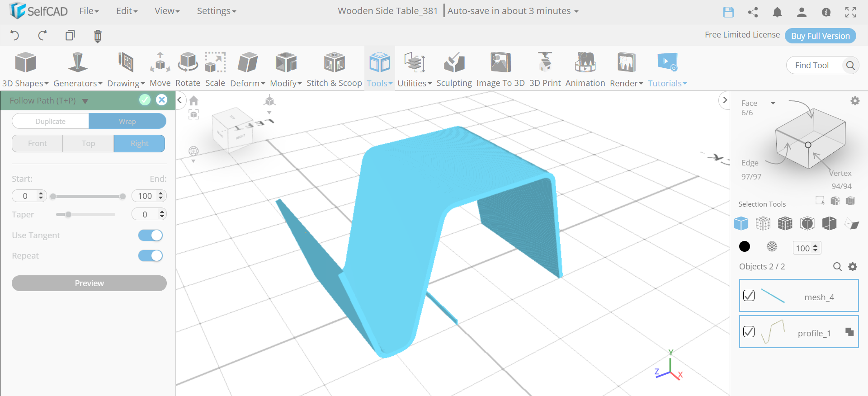Screen dimensions: 868x396
Task: Open the Edit menu
Action: coord(127,11)
